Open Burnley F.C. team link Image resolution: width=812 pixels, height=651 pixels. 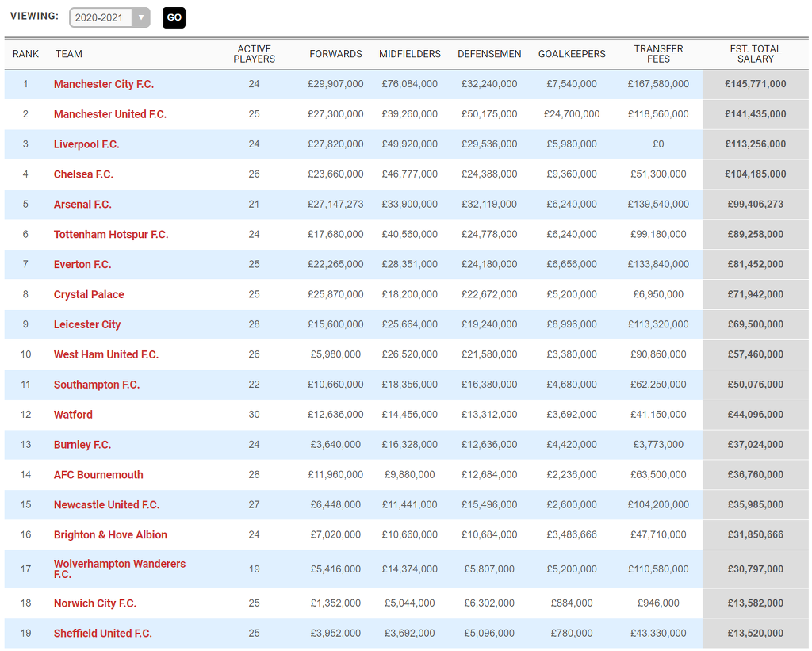tap(82, 444)
